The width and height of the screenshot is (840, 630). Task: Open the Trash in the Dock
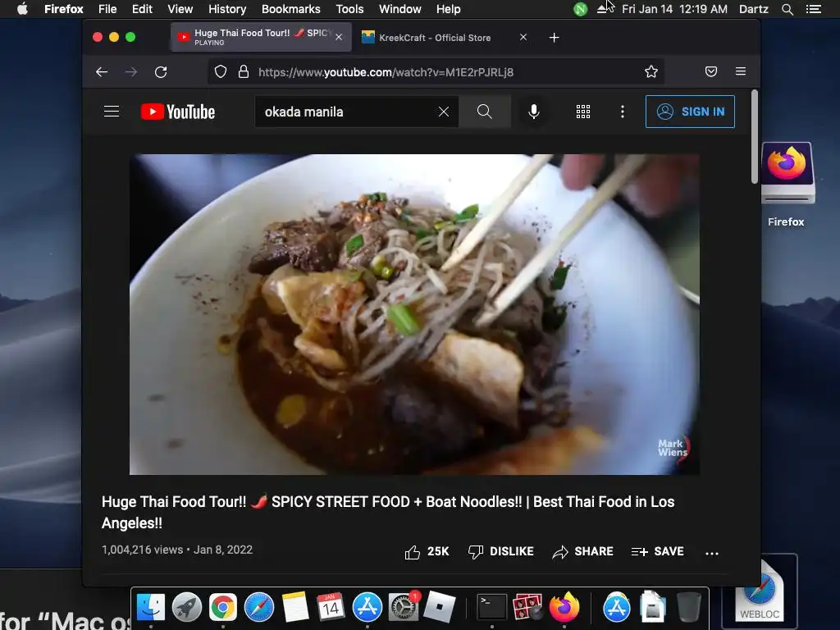pyautogui.click(x=688, y=607)
